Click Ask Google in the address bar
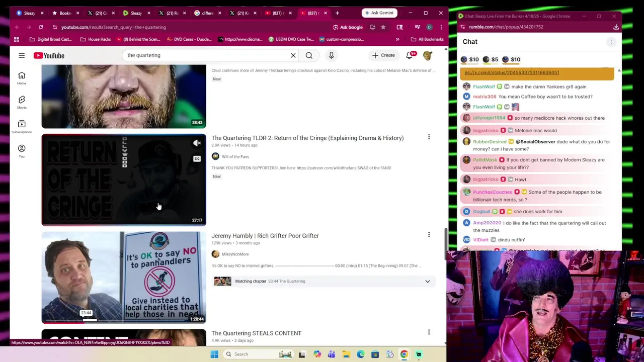Viewport: 644px width, 362px height. click(348, 27)
